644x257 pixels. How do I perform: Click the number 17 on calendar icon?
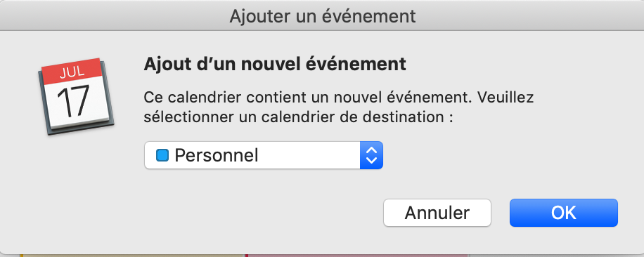73,102
